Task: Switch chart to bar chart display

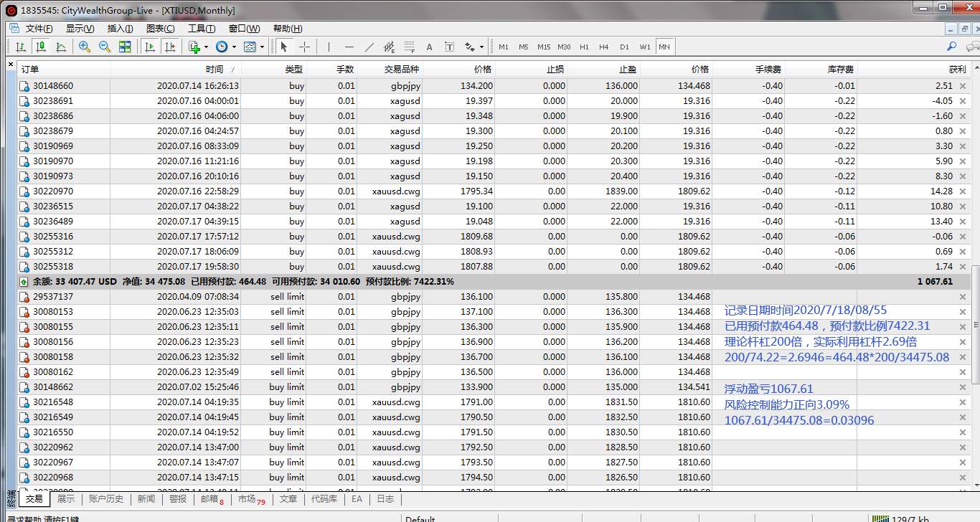Action: tap(21, 47)
